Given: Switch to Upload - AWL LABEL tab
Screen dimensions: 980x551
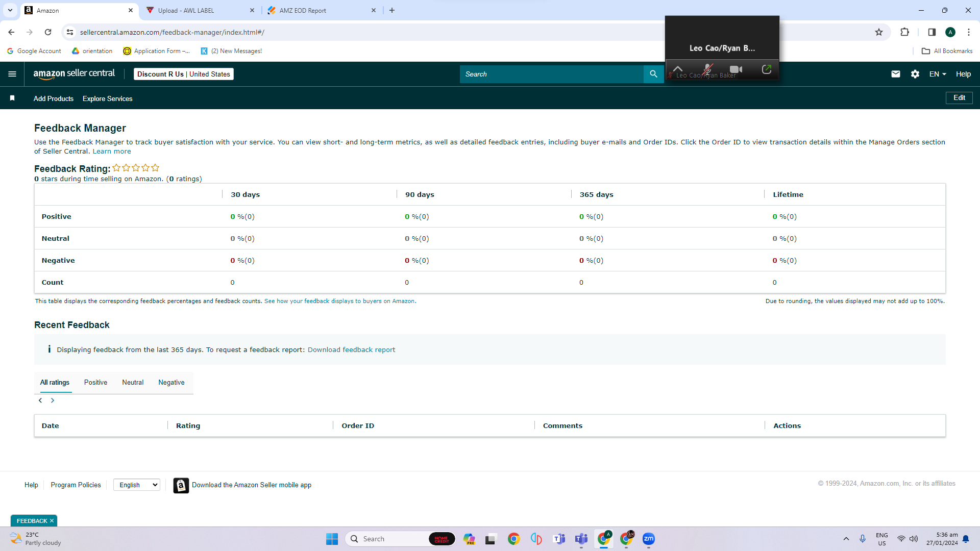Looking at the screenshot, I should point(200,10).
